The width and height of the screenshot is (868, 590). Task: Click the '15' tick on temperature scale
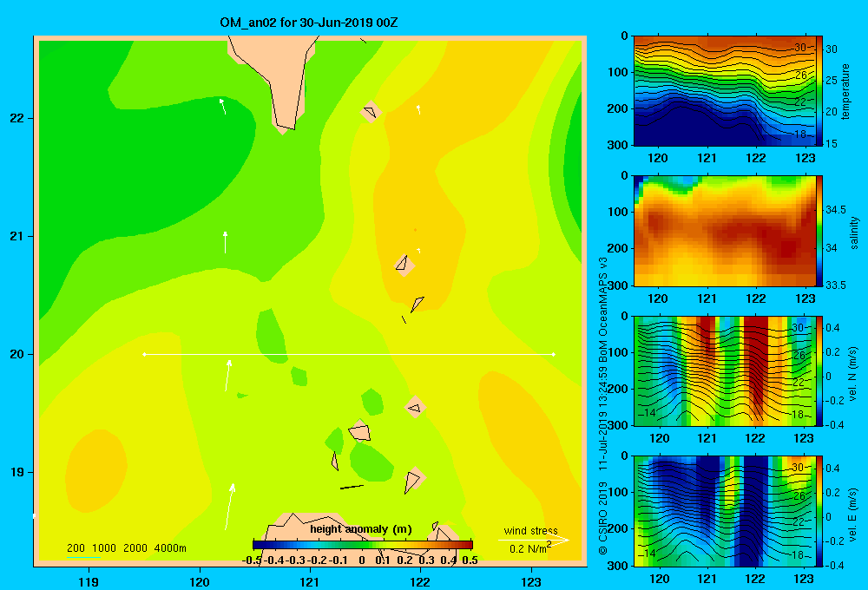point(832,143)
